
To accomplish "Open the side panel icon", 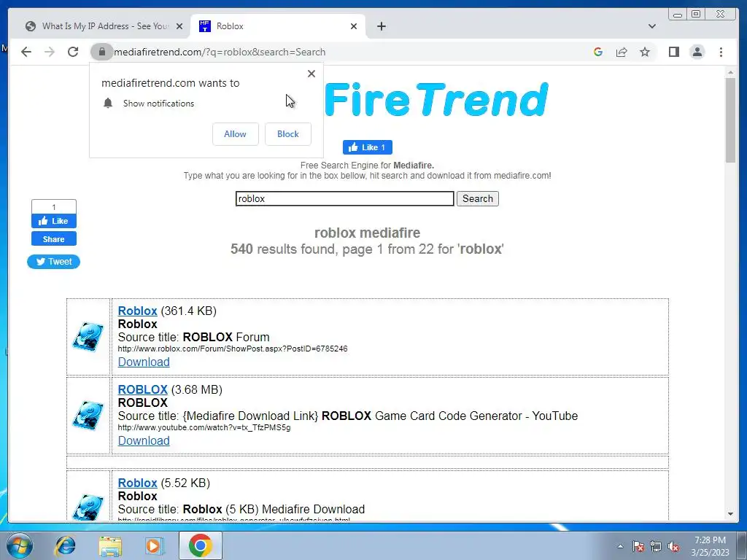I will 673,52.
